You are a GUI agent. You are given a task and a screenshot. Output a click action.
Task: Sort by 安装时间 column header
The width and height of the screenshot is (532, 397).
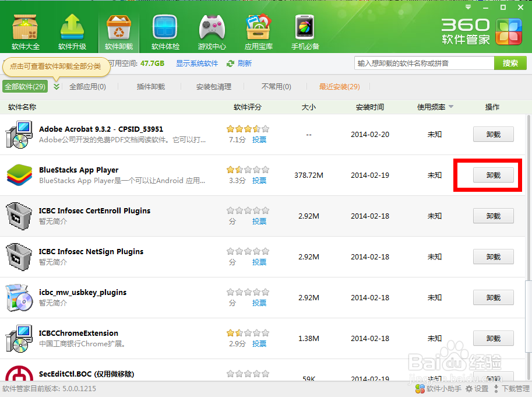(x=370, y=107)
